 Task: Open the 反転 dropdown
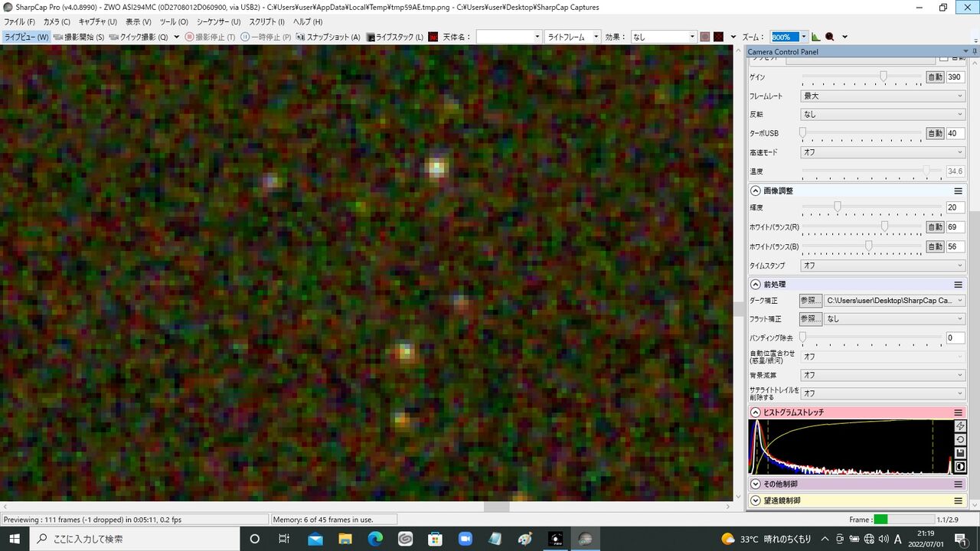coord(883,114)
